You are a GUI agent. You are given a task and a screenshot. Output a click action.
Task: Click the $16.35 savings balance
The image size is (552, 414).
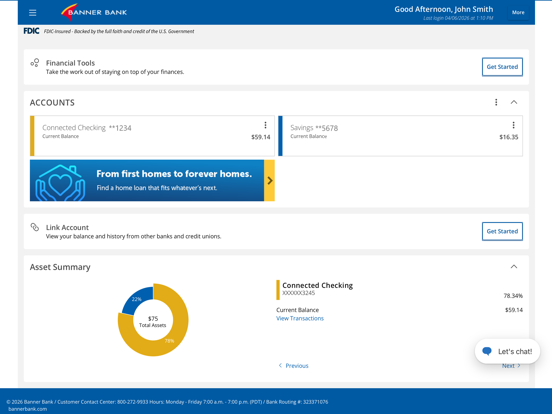(x=509, y=137)
